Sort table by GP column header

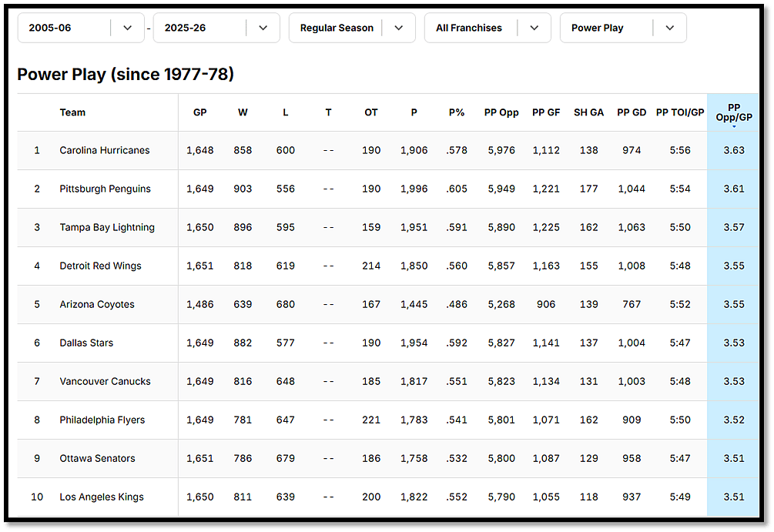tap(200, 112)
